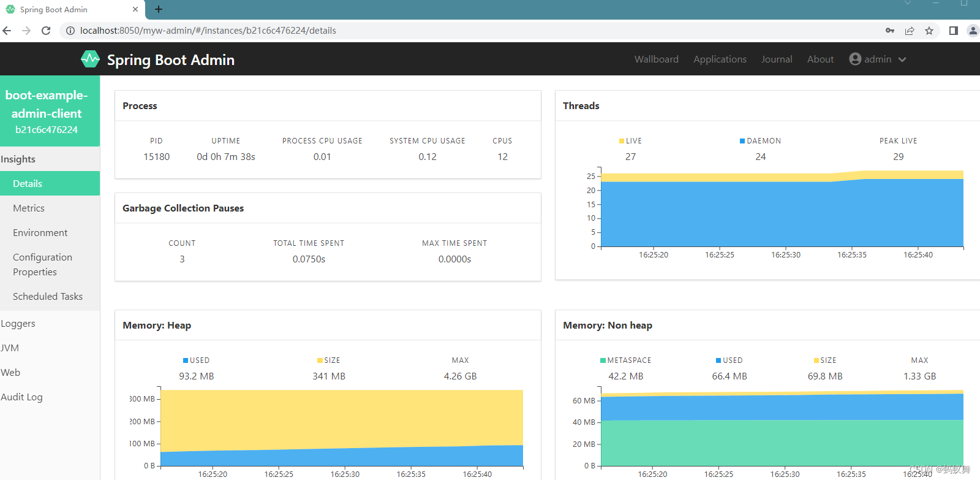Reload the page with the refresh icon
The image size is (980, 480).
pos(46,31)
